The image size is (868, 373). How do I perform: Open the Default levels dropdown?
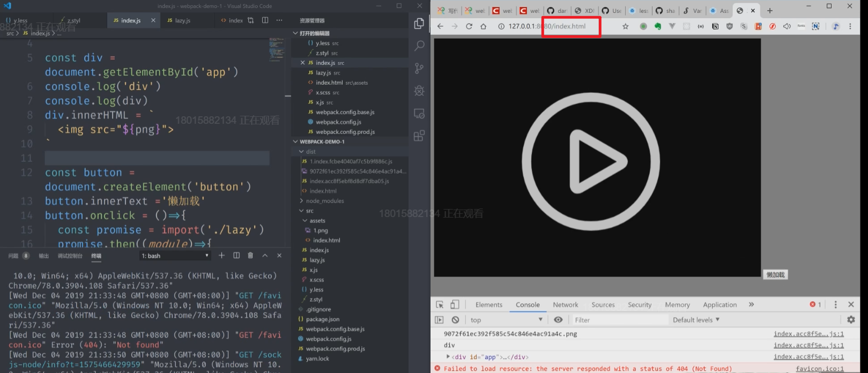tap(696, 320)
